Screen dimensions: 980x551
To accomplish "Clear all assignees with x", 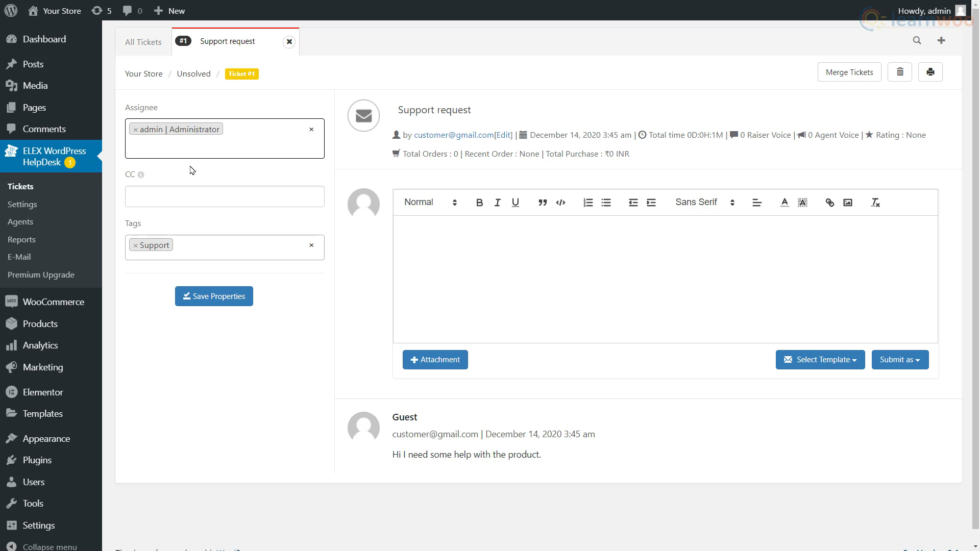I will point(311,130).
